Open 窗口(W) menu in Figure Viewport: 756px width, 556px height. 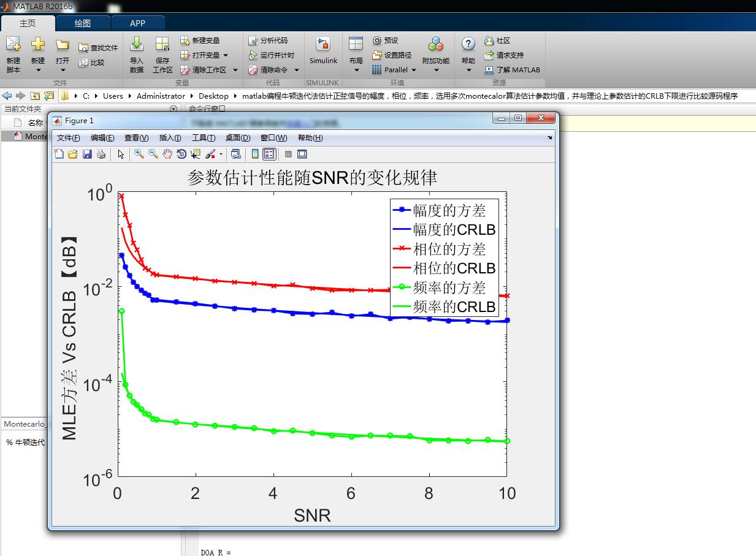pos(273,138)
